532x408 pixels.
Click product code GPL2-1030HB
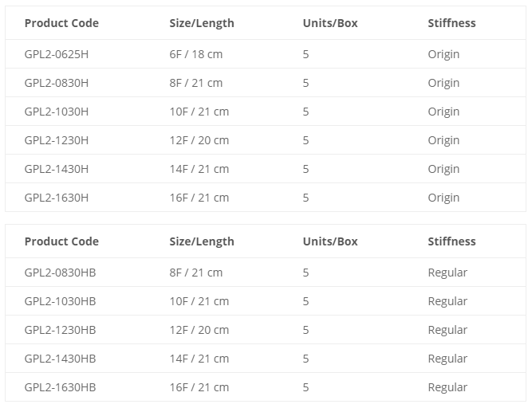tap(60, 301)
